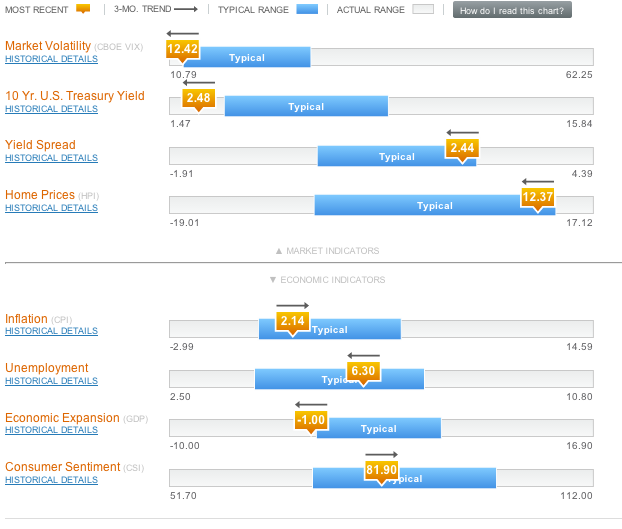Open Historical Details for Market Volatility
The height and width of the screenshot is (529, 622).
click(x=51, y=59)
